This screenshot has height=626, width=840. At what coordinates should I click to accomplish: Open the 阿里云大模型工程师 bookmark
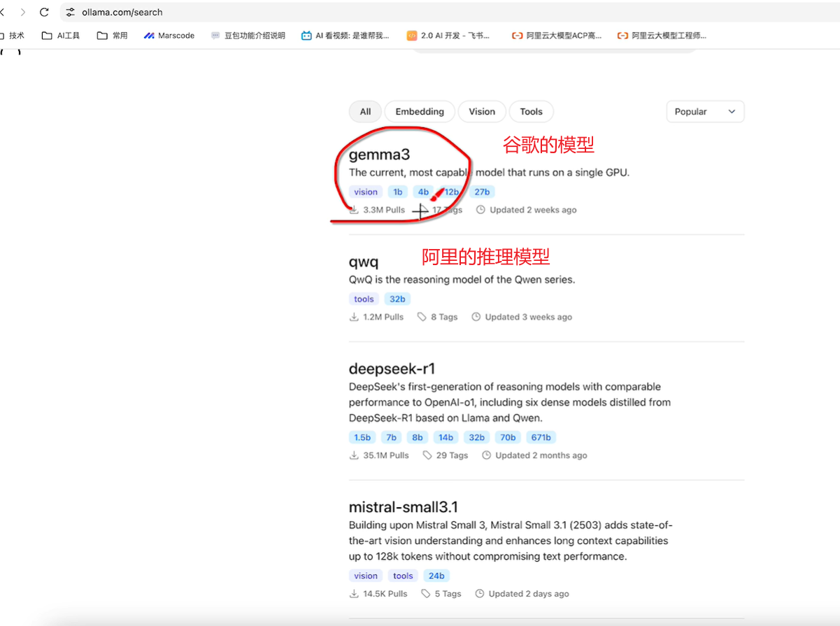click(x=662, y=35)
